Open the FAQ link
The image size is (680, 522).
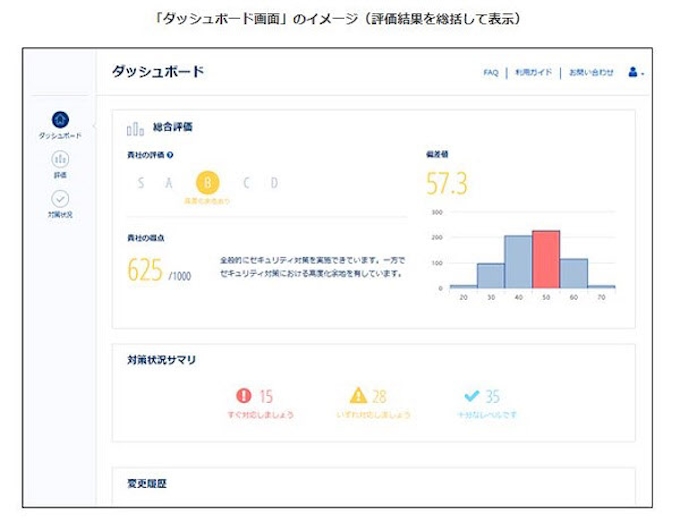pos(491,72)
